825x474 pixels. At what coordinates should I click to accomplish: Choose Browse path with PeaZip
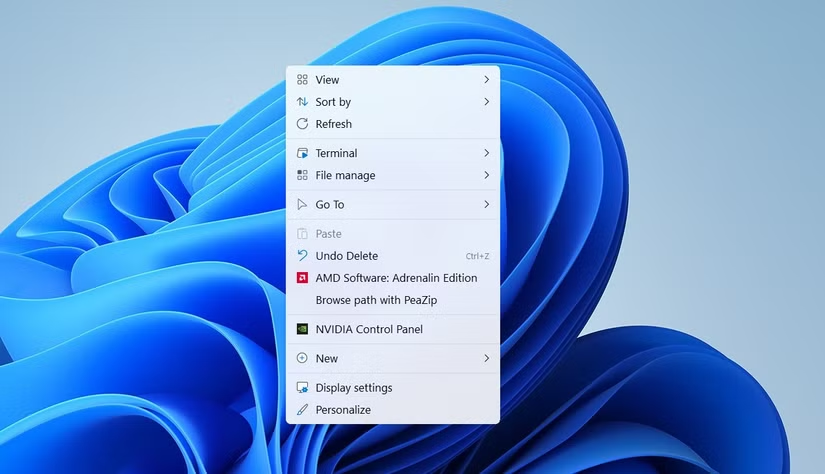click(376, 300)
